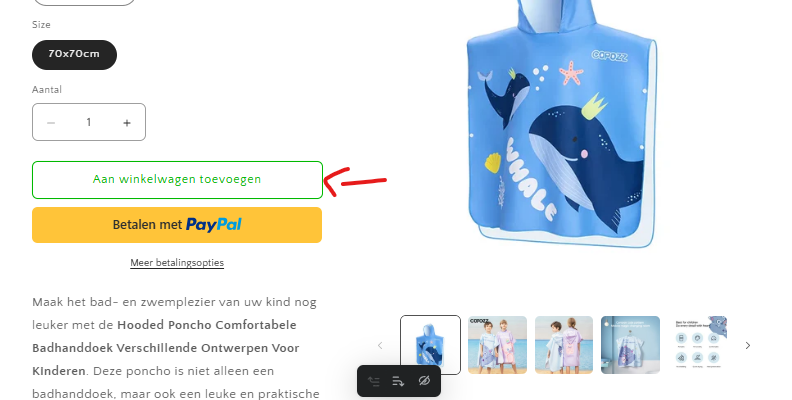792x400 pixels.
Task: Go to next thumbnails with right chevron
Action: pyautogui.click(x=748, y=345)
